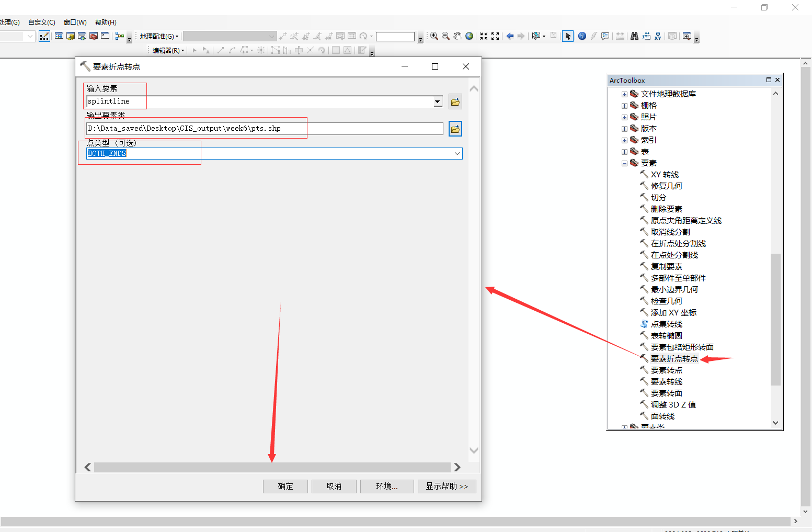Click the Fixed Zoom Out icon
Screen dimensions: 812x532
coord(495,36)
